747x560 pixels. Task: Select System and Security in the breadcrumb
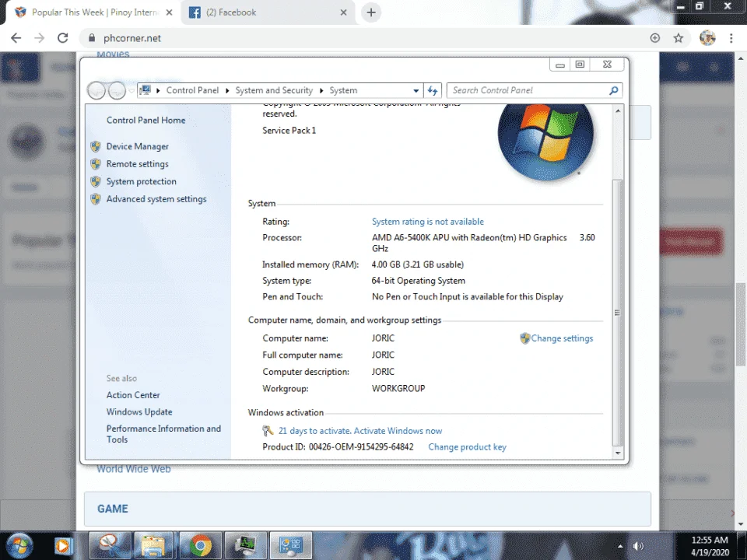tap(274, 90)
